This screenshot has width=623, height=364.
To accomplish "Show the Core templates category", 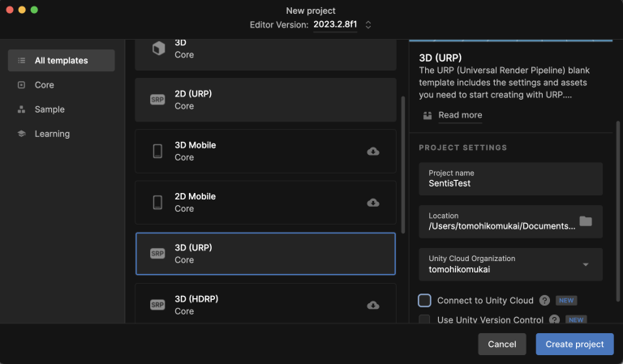I will click(45, 85).
